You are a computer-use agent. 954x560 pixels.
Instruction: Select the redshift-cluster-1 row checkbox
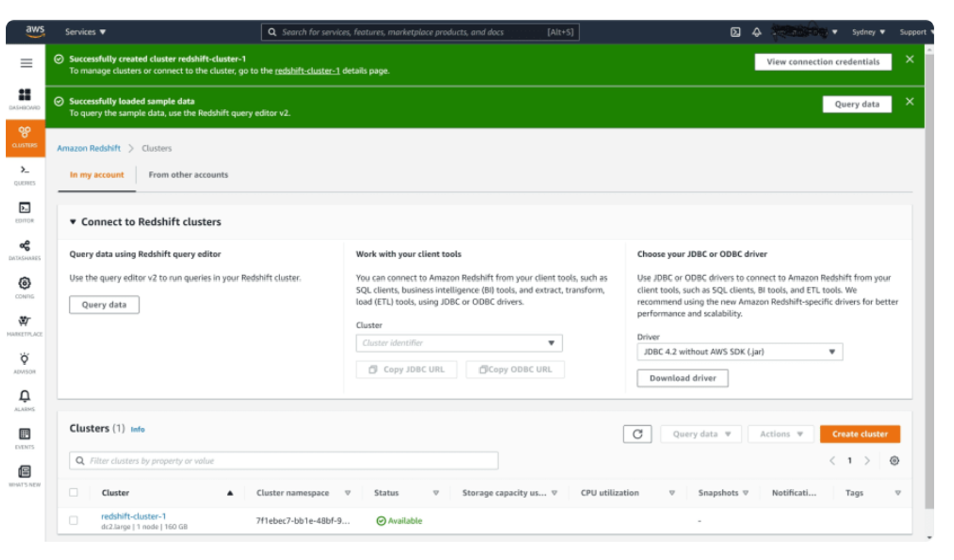click(74, 520)
